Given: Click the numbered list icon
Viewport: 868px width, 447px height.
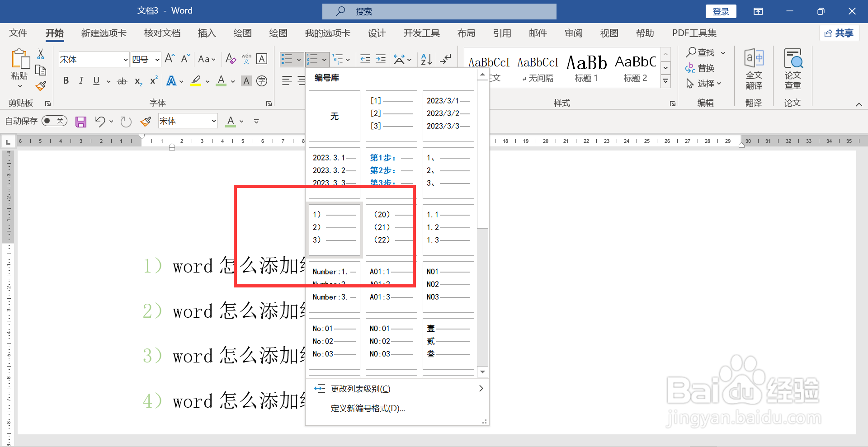Looking at the screenshot, I should tap(312, 59).
